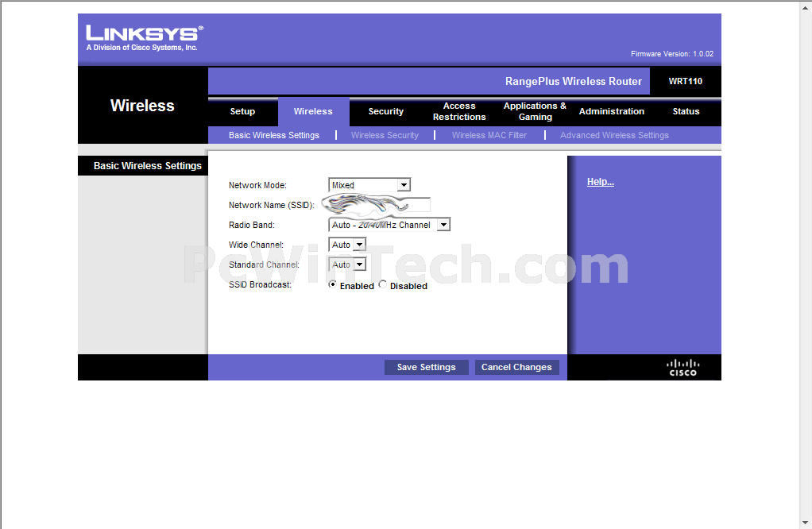Viewport: 812px width, 529px height.
Task: Click Basic Wireless Settings sidebar heading
Action: 148,166
